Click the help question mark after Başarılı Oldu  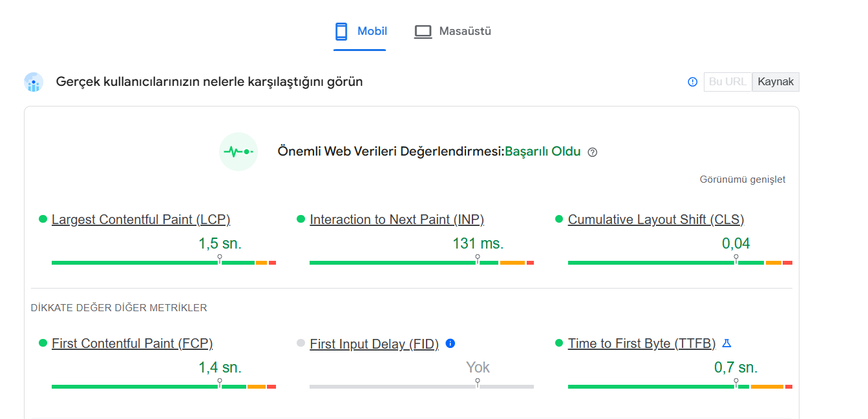(x=592, y=152)
